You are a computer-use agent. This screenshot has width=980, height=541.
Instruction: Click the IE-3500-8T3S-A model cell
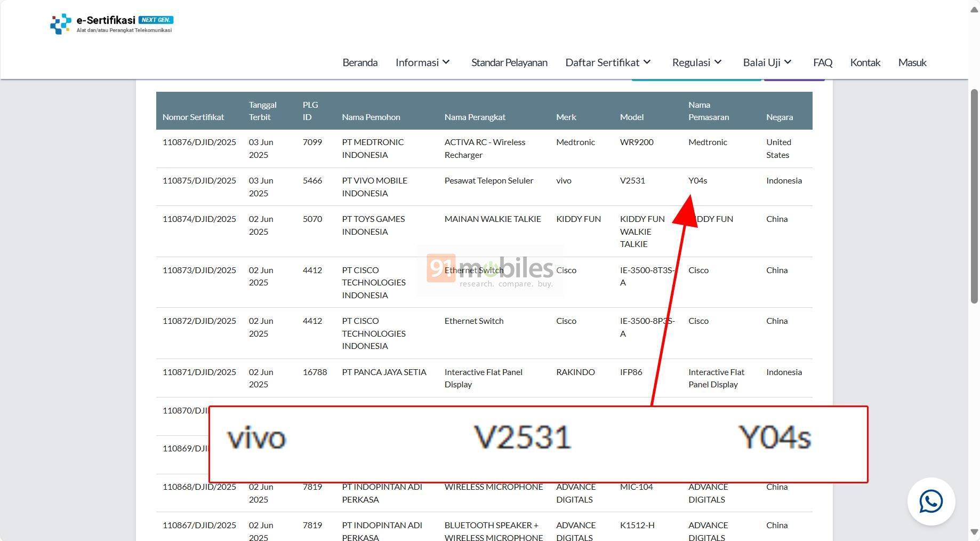click(x=647, y=276)
